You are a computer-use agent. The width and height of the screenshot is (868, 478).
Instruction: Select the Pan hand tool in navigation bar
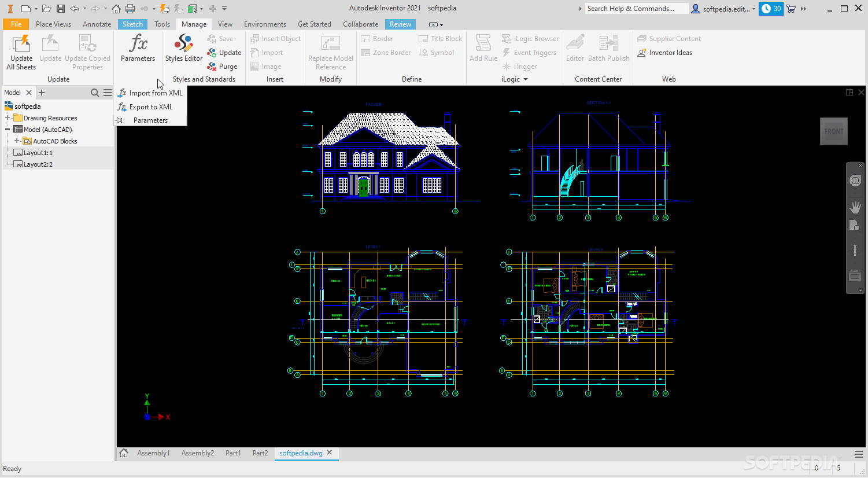click(x=855, y=207)
